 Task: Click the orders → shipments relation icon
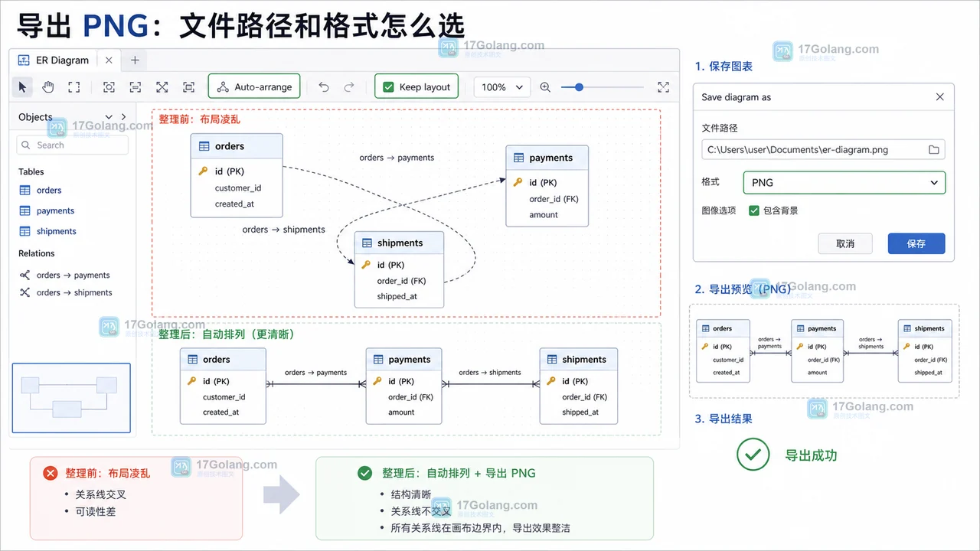tap(24, 293)
